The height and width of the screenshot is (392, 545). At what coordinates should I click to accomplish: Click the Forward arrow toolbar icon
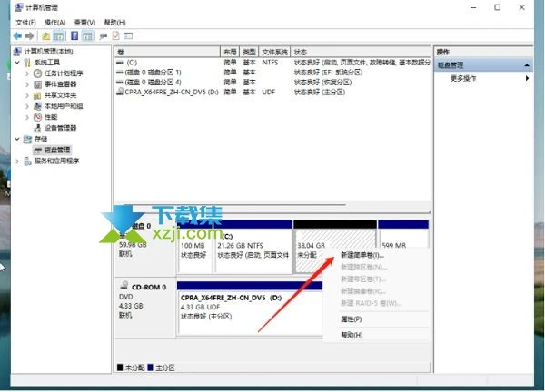(30, 35)
